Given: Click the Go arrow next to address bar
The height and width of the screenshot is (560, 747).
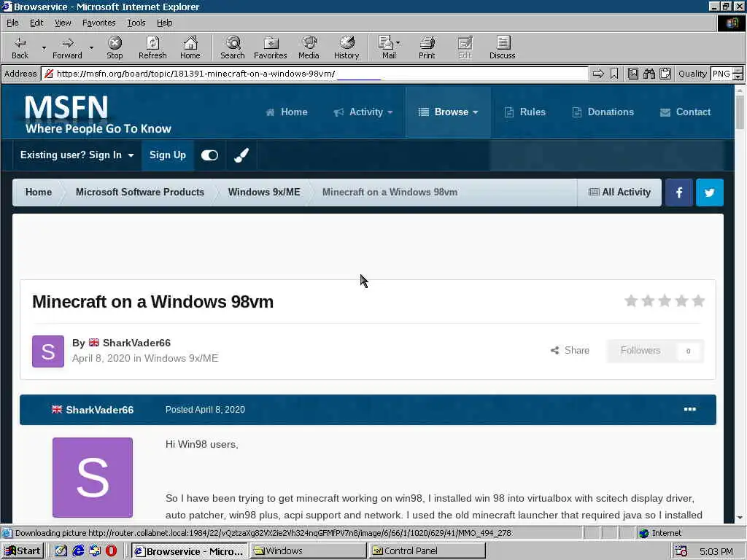Looking at the screenshot, I should click(x=598, y=74).
